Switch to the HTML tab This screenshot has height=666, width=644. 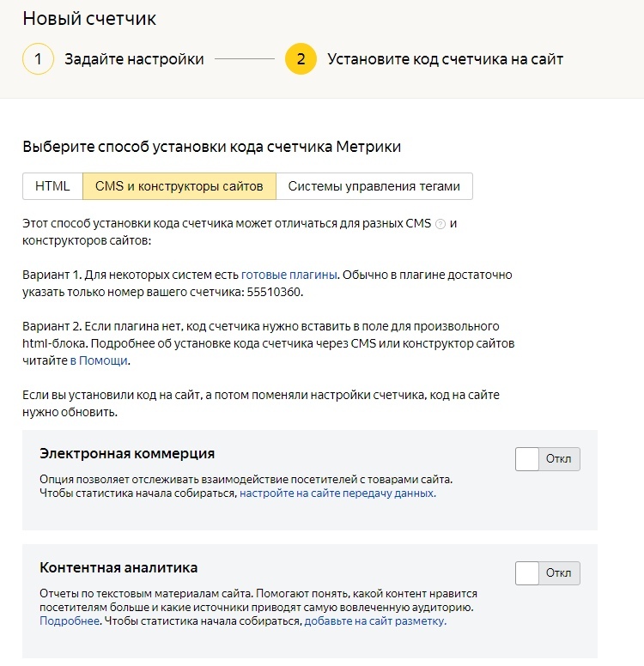tap(52, 186)
